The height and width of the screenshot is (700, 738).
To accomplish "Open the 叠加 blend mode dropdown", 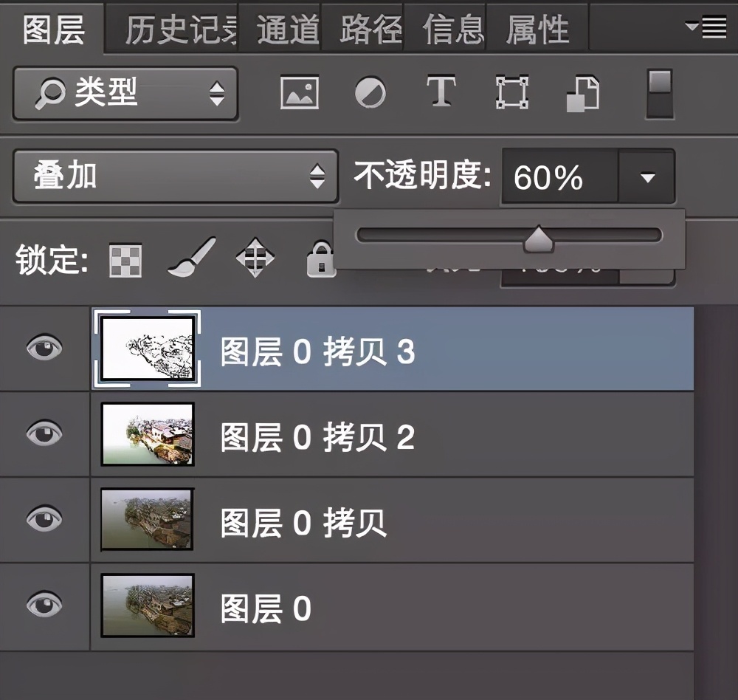I will [176, 176].
